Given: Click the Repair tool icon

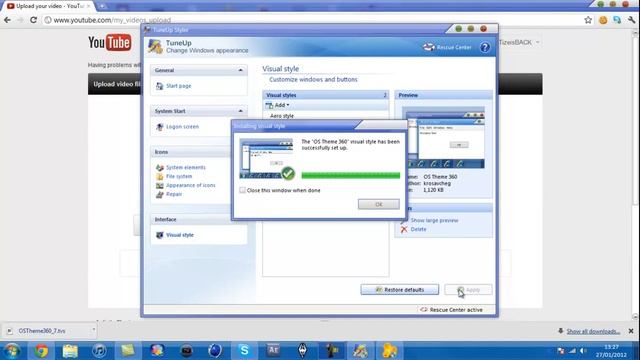Looking at the screenshot, I should [160, 194].
